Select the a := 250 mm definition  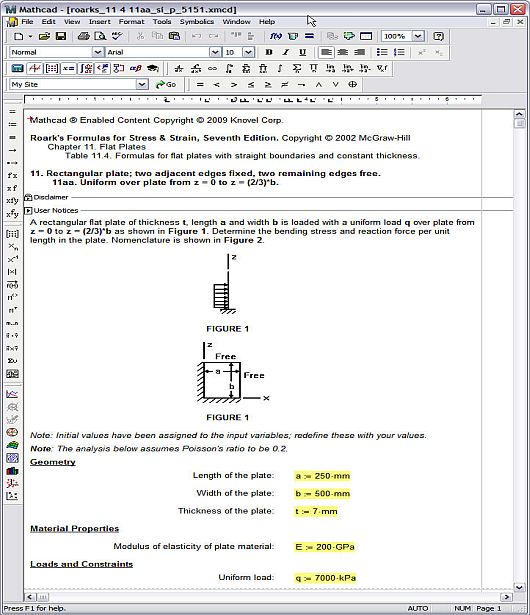tap(322, 476)
